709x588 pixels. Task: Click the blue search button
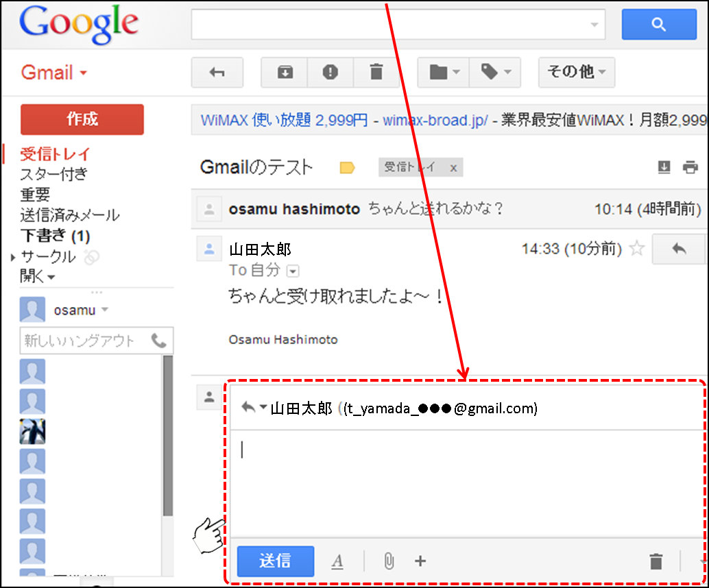pyautogui.click(x=658, y=25)
